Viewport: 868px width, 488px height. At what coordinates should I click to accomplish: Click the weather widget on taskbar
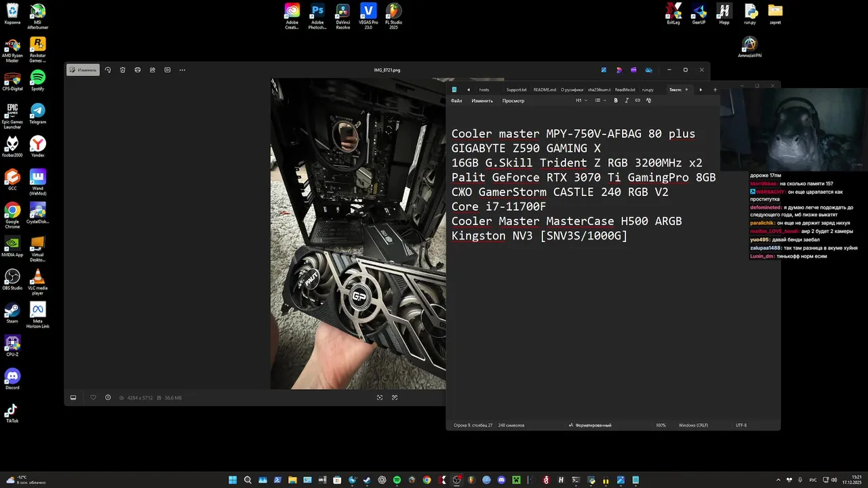(x=26, y=480)
